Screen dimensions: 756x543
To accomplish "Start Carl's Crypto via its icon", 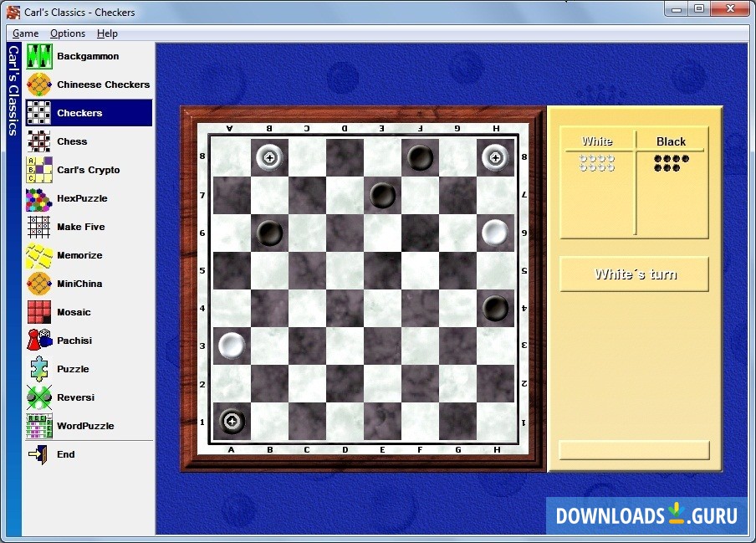I will point(39,170).
